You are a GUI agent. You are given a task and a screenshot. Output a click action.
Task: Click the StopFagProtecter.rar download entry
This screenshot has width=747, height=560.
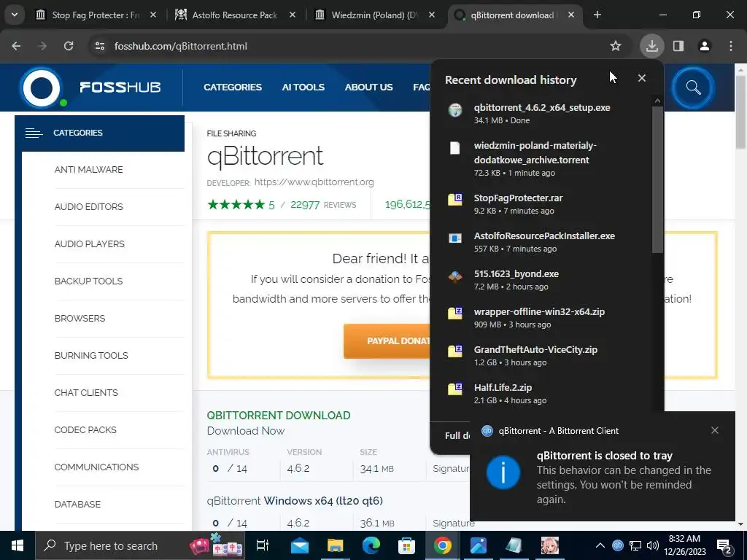(x=541, y=204)
